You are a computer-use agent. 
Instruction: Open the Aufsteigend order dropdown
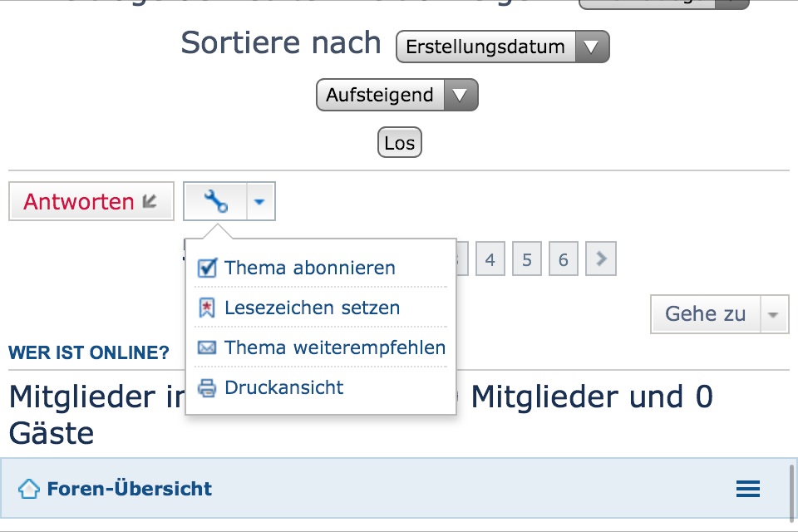(397, 95)
